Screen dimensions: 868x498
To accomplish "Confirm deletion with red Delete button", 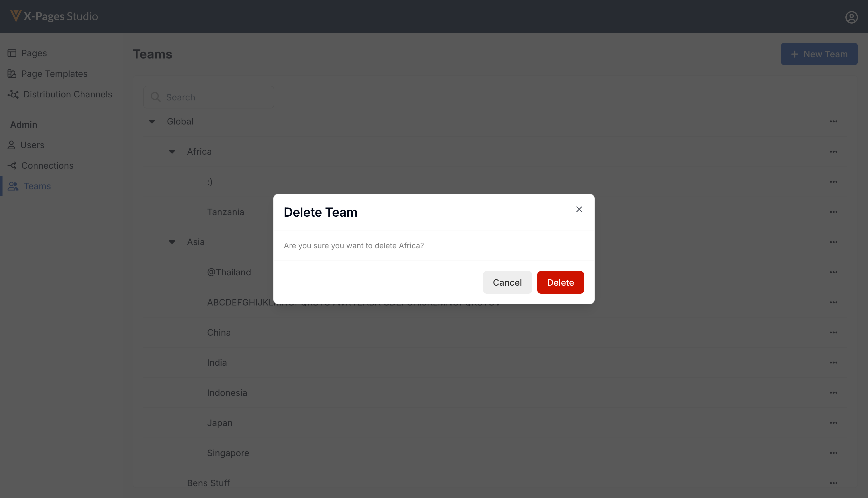I will (560, 282).
